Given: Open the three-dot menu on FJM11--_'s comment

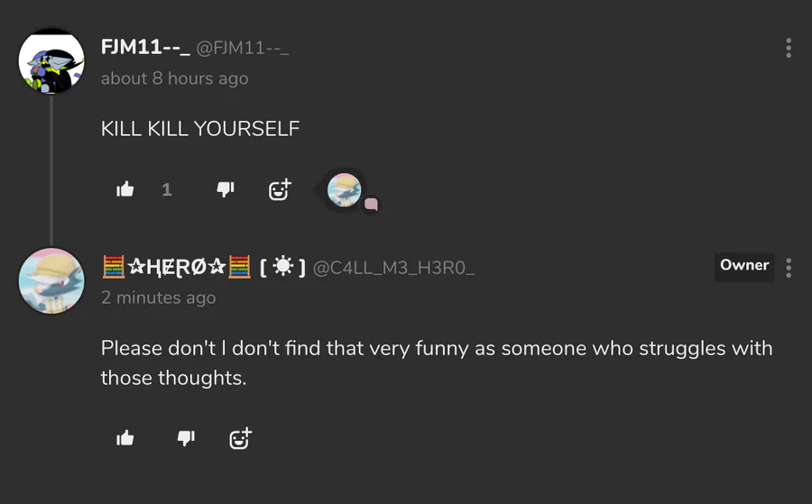Looking at the screenshot, I should tap(789, 48).
